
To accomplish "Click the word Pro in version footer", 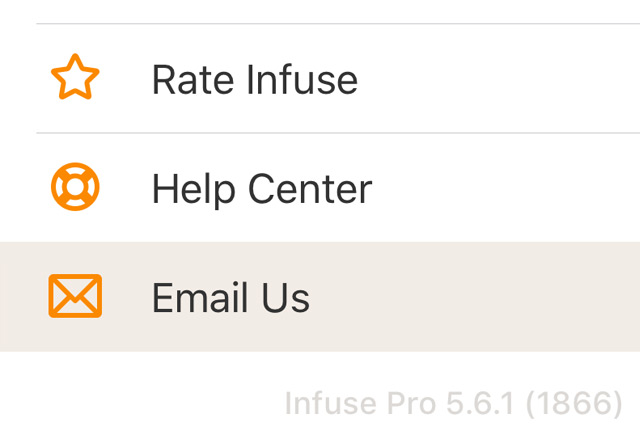I will [412, 403].
